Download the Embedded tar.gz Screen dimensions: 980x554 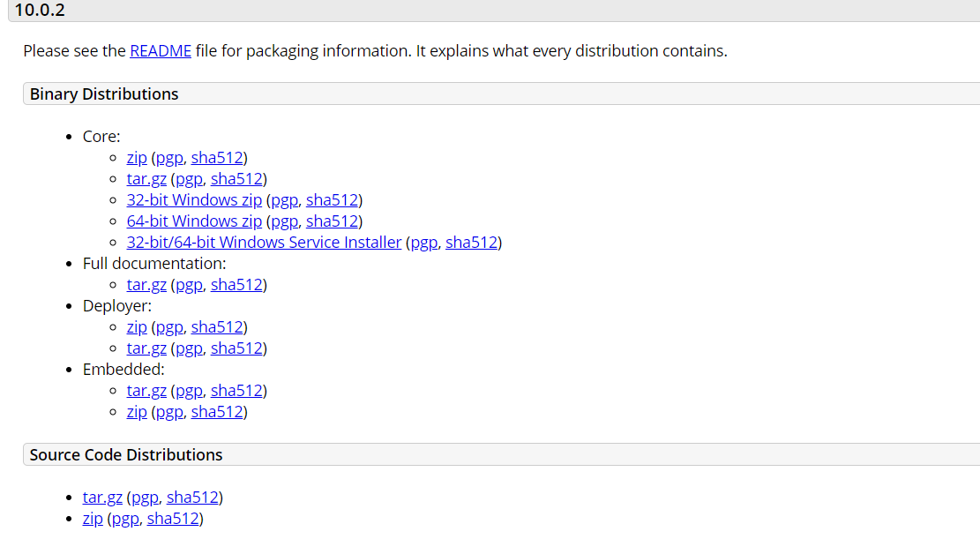(146, 391)
